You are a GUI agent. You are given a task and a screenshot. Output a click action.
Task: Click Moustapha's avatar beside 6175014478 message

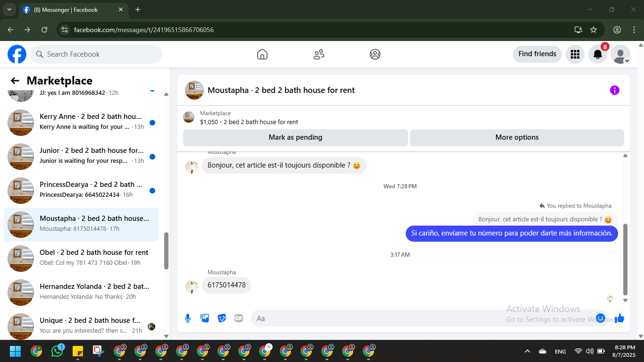pos(192,286)
